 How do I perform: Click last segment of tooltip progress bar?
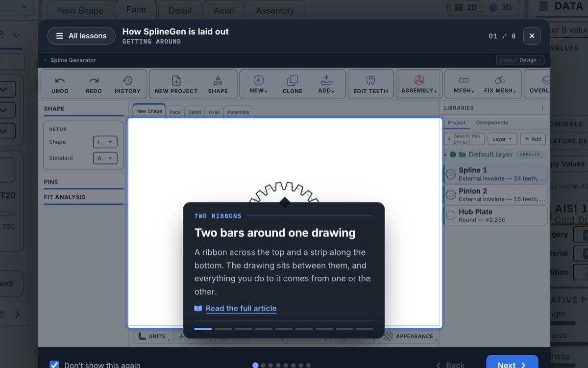(x=365, y=329)
